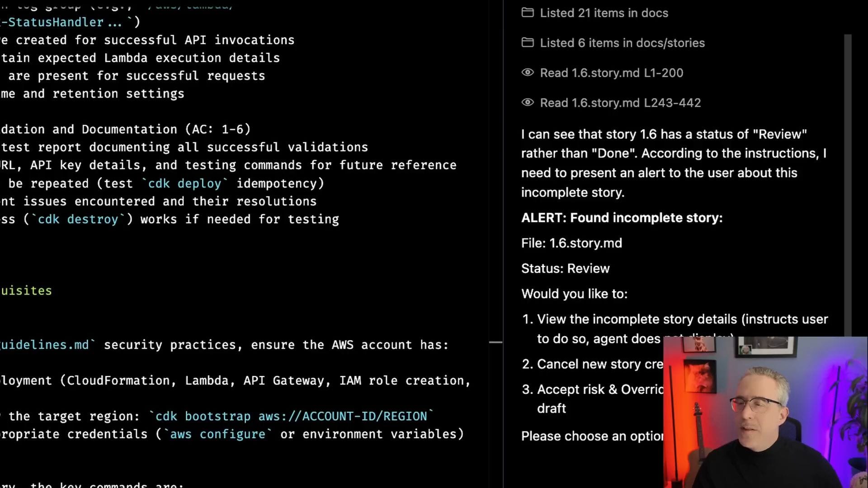Click the presenter webcam video thumbnail
The height and width of the screenshot is (488, 868).
coord(765,412)
